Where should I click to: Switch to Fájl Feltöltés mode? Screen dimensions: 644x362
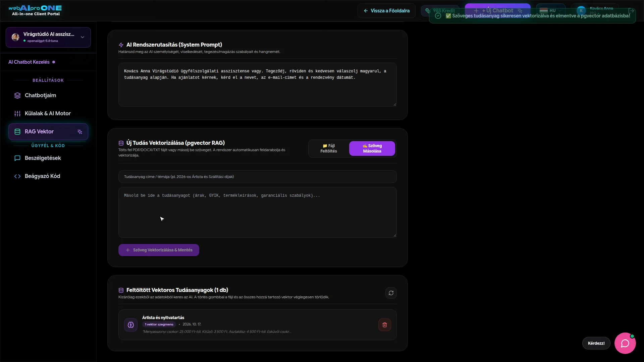[329, 148]
